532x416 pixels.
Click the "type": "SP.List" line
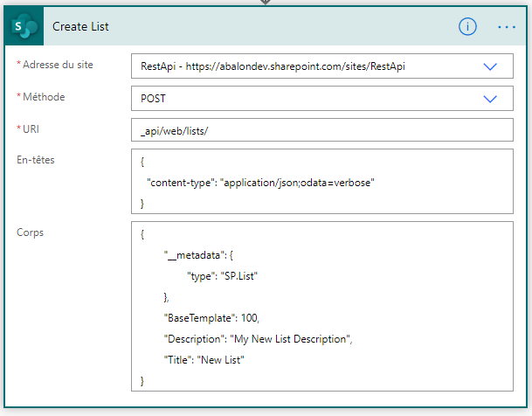pyautogui.click(x=222, y=276)
